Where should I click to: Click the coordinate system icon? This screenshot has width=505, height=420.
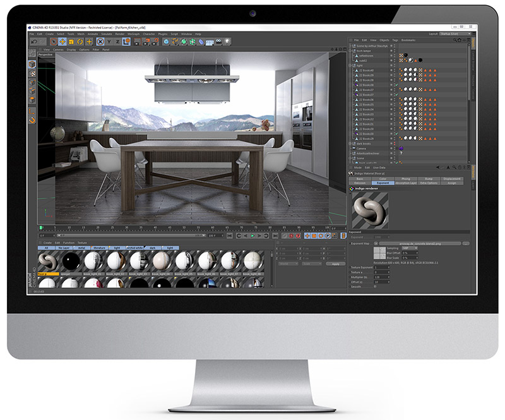(x=126, y=42)
